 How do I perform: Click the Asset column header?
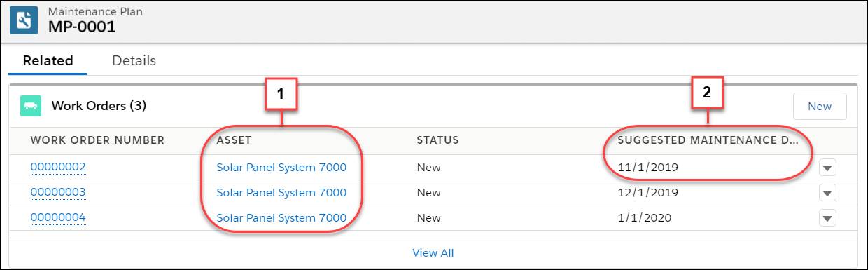(x=234, y=140)
